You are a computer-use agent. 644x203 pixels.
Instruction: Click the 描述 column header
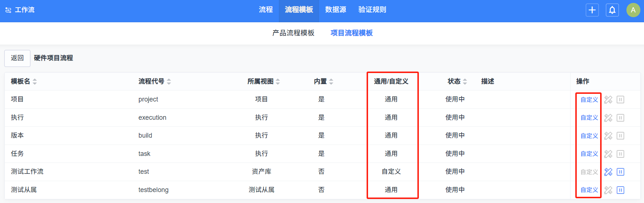coord(488,81)
